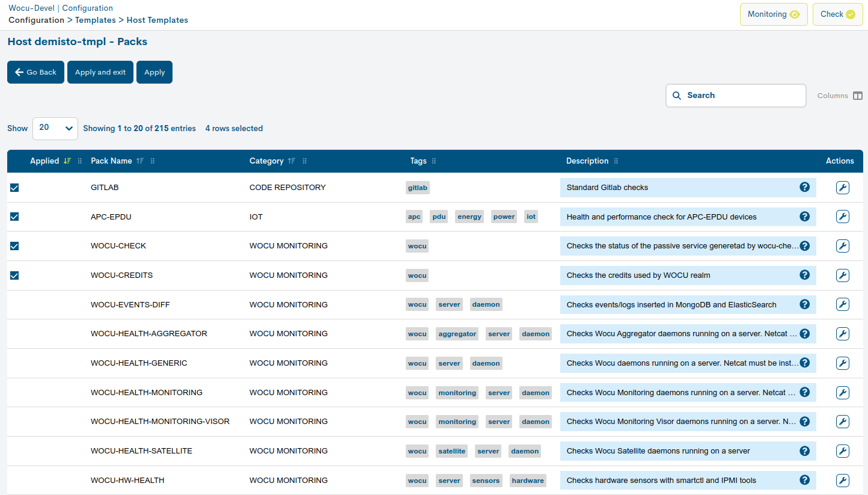This screenshot has width=868, height=495.
Task: Click the pdu tag
Action: [x=439, y=217]
